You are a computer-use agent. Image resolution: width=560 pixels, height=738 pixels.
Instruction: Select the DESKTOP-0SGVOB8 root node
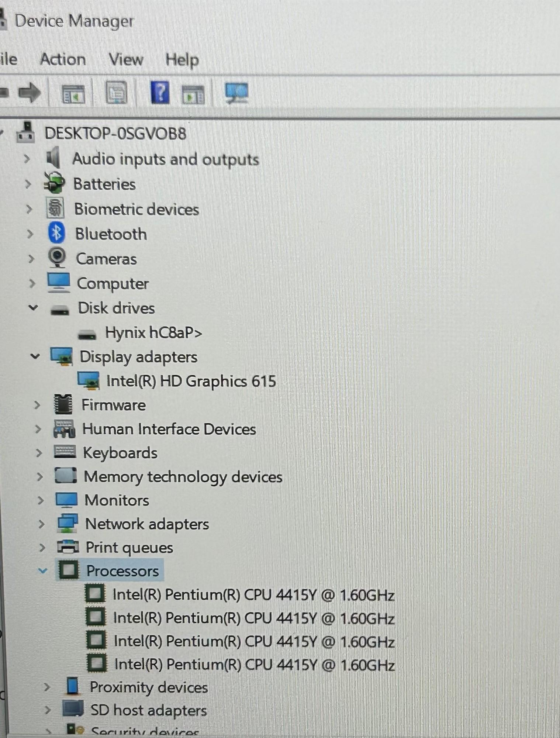(115, 134)
